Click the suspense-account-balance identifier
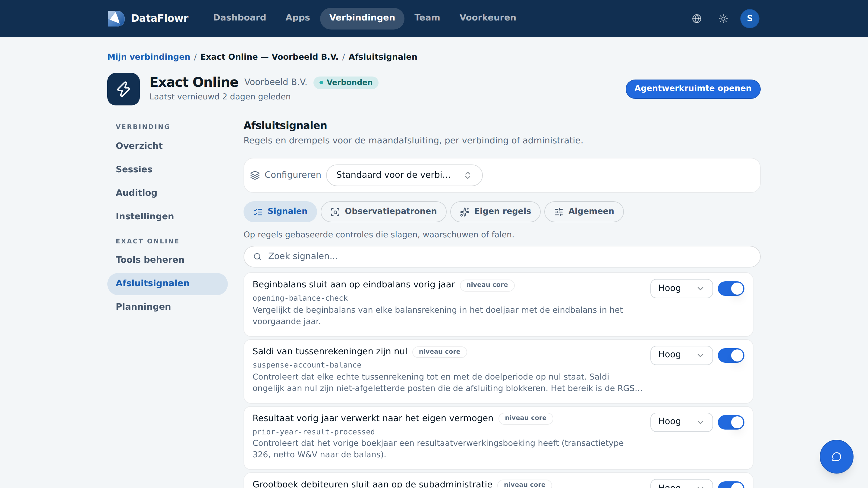Image resolution: width=868 pixels, height=488 pixels. (307, 365)
